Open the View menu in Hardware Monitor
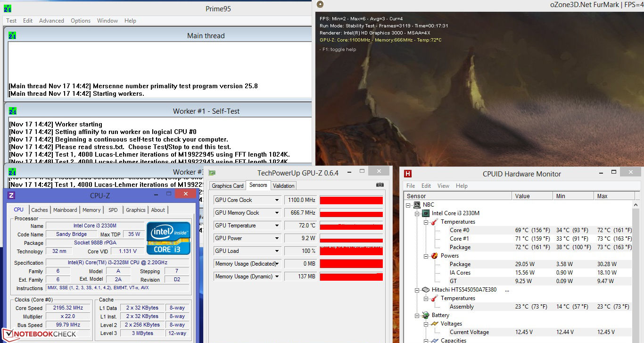Screen dimensions: 644x343 tap(444, 186)
